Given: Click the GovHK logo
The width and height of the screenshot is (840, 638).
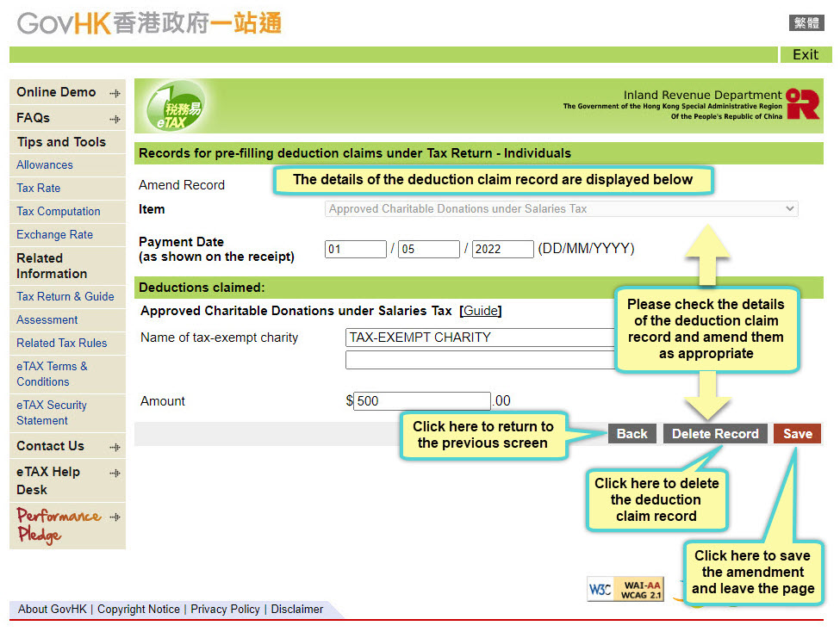Looking at the screenshot, I should click(149, 23).
